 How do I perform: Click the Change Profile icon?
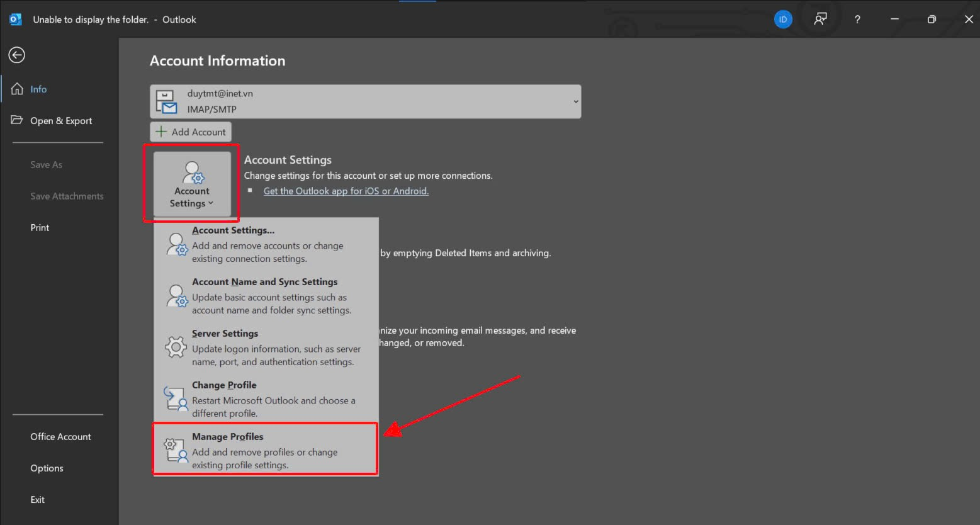176,398
